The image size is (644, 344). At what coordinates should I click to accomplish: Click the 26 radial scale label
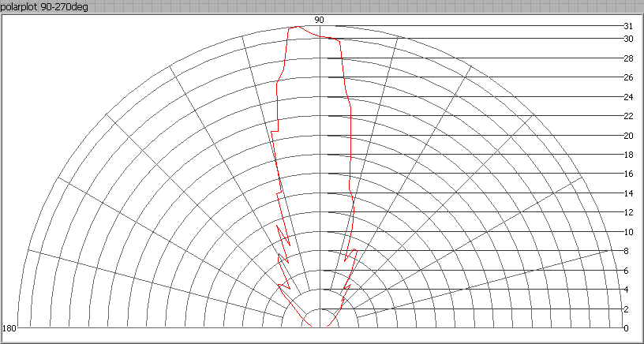(x=628, y=77)
